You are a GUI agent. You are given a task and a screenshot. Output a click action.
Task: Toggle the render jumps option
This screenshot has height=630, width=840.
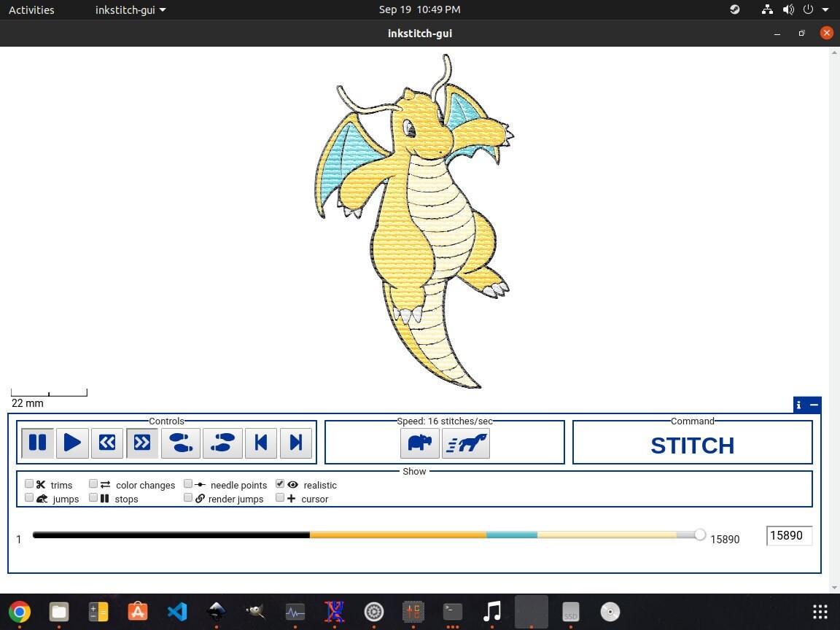click(188, 497)
